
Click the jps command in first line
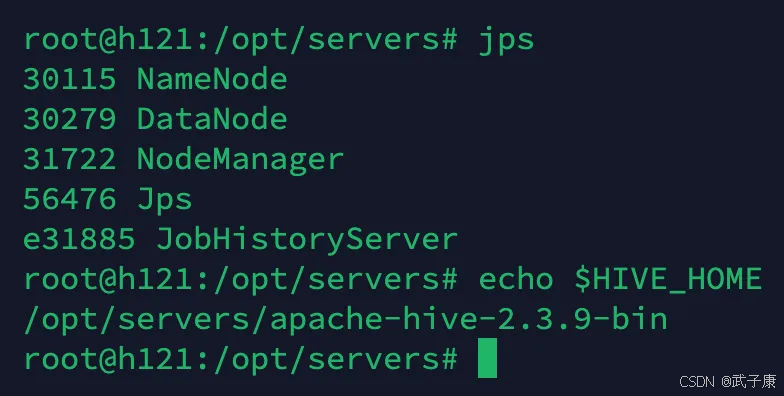tap(506, 40)
